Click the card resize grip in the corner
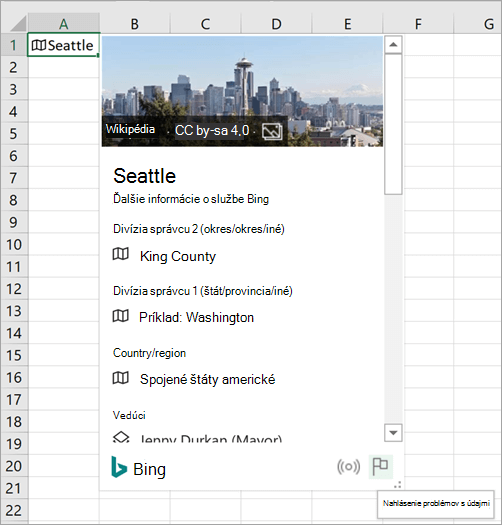 pos(398,484)
